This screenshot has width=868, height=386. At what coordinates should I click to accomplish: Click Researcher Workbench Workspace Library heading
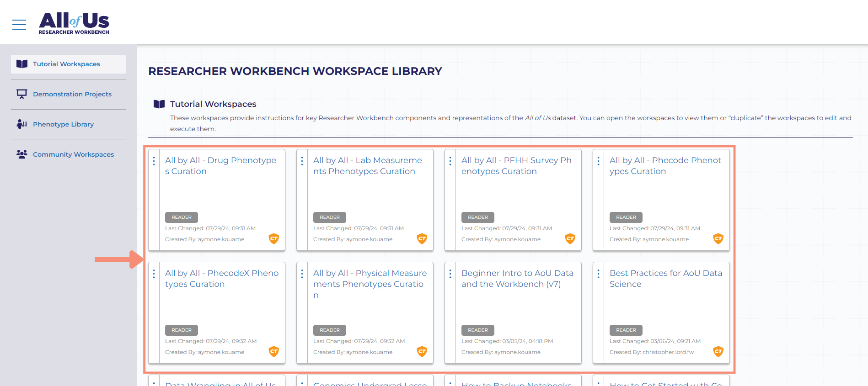tap(295, 71)
